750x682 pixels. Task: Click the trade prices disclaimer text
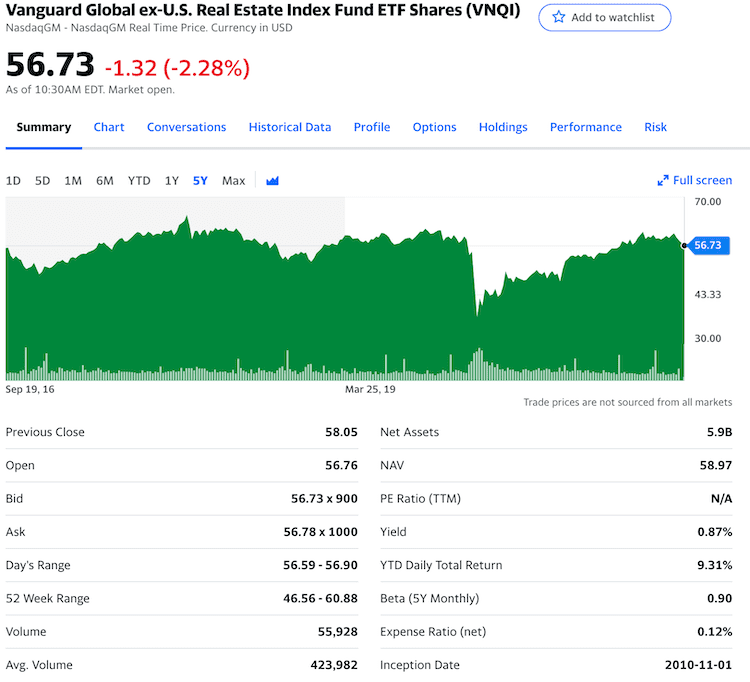point(628,402)
